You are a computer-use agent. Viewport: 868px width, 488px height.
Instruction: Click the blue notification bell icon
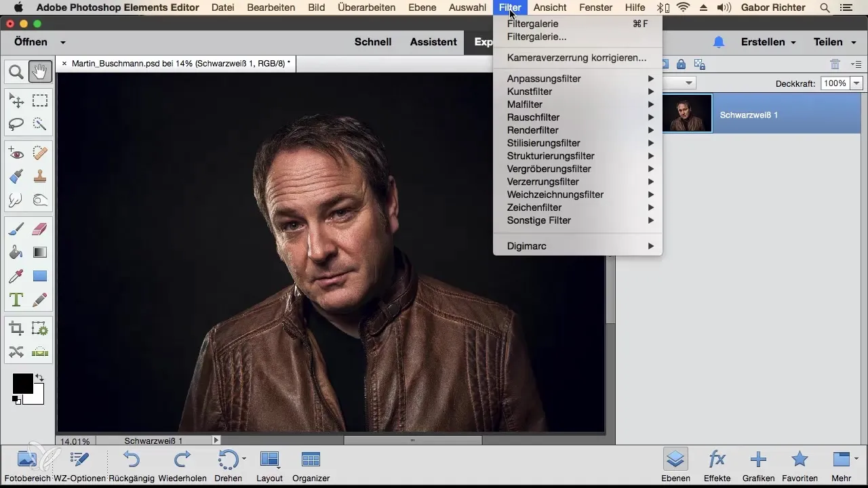pos(719,42)
